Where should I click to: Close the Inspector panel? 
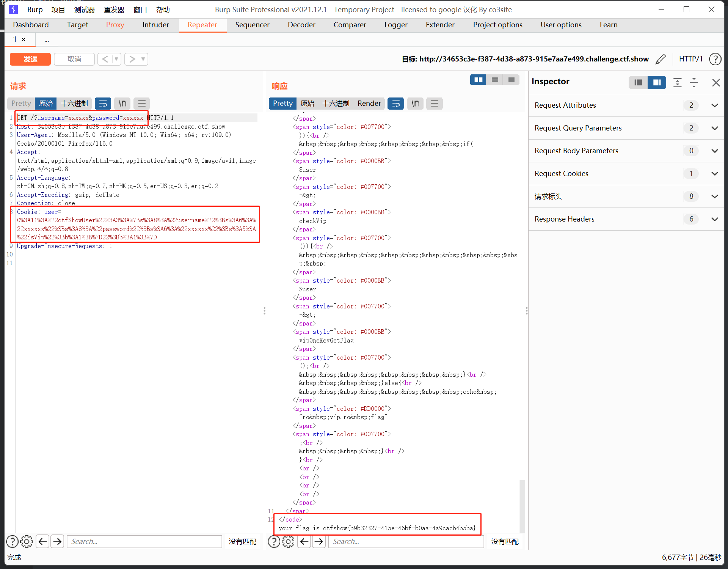716,82
